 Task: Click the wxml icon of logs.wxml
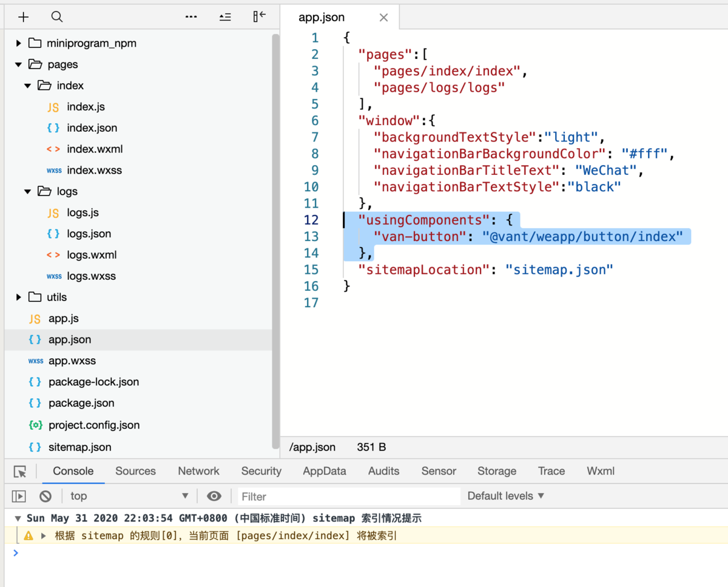tap(53, 255)
